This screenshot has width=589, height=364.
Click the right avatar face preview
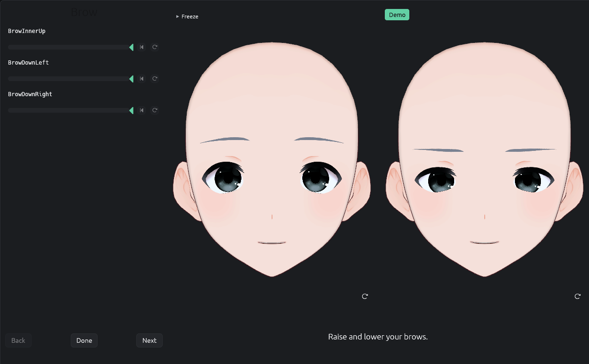pyautogui.click(x=484, y=159)
